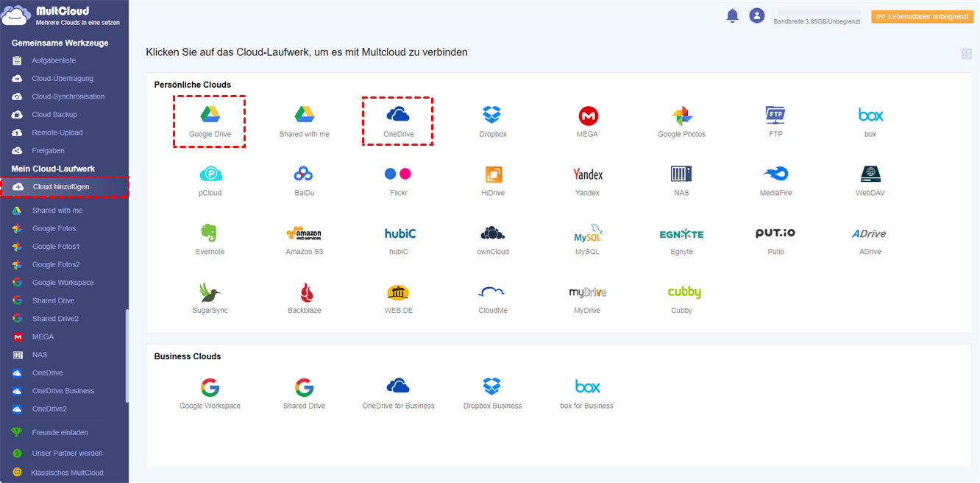Viewport: 980px width, 483px height.
Task: Add a MySQL connection
Action: click(587, 239)
